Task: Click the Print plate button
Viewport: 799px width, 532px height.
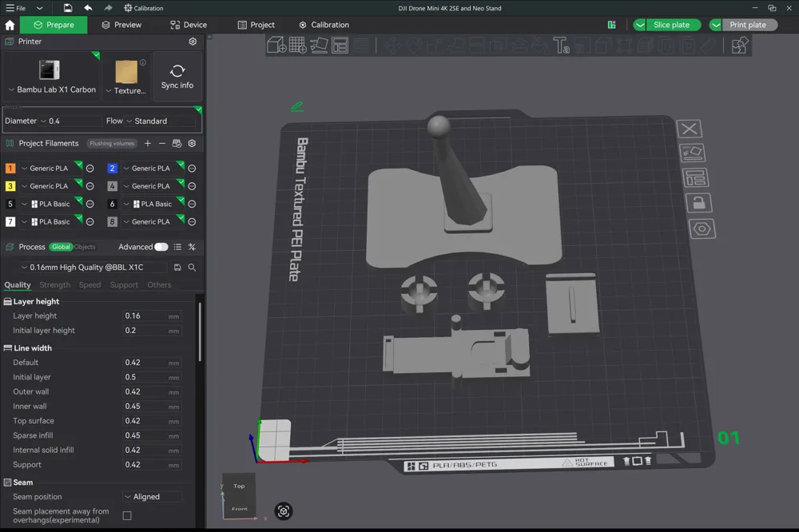Action: click(x=749, y=25)
